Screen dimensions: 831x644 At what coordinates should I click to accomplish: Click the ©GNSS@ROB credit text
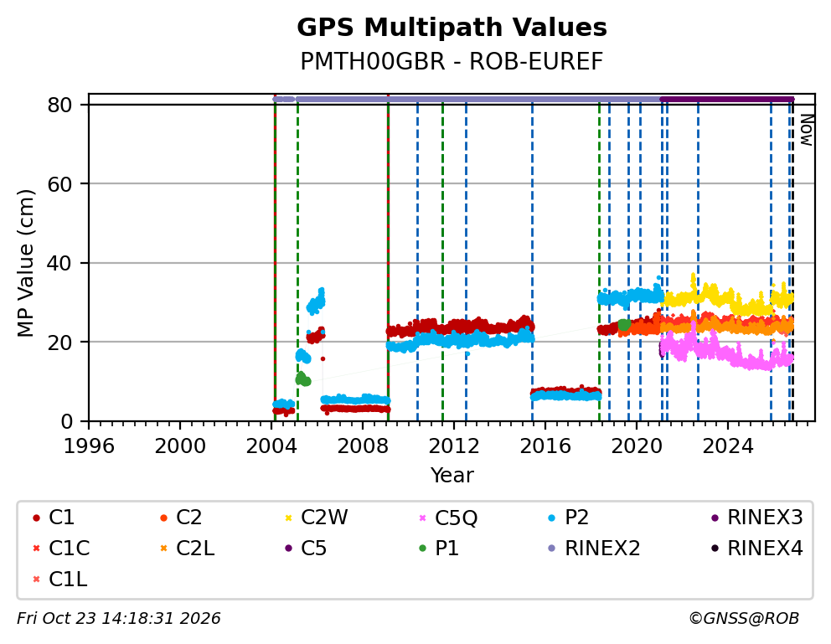pos(744,618)
